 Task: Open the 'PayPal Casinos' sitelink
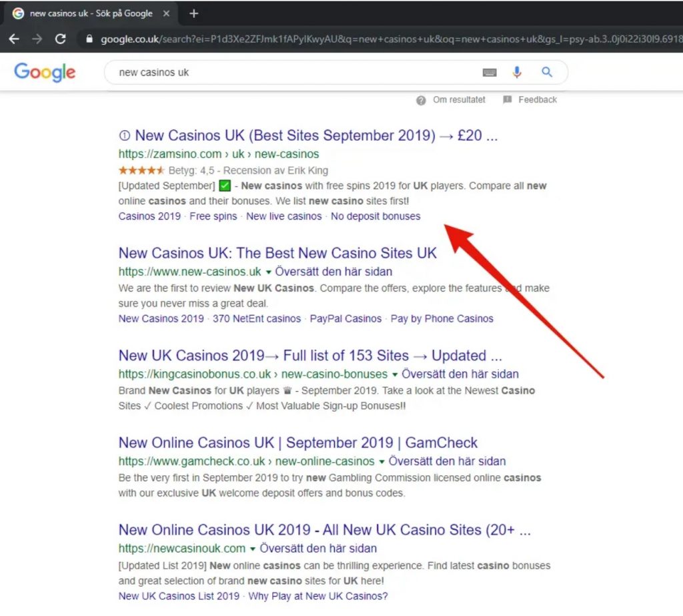(346, 319)
